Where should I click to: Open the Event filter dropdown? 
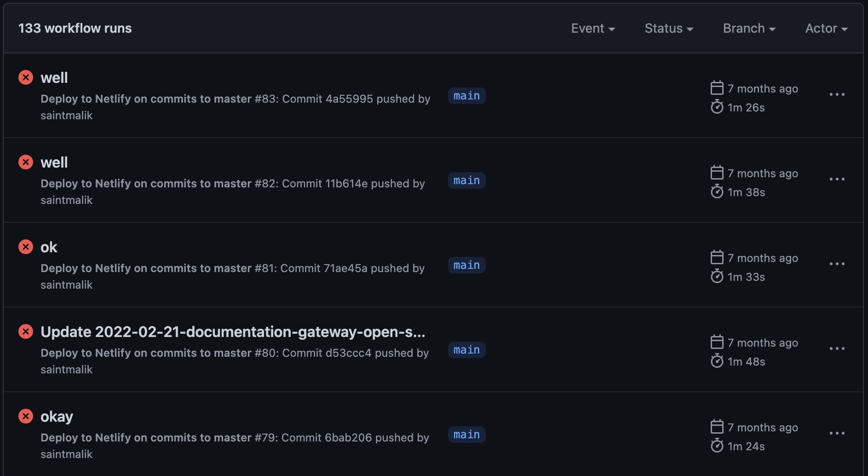click(x=593, y=29)
